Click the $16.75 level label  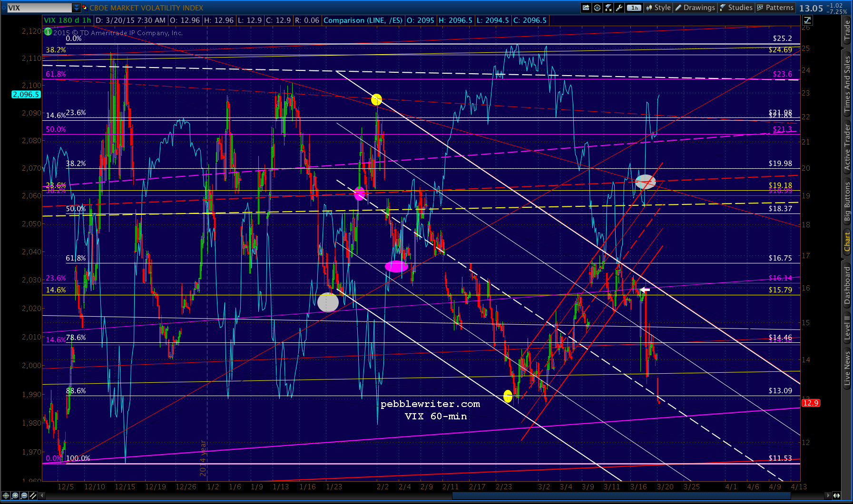(781, 258)
